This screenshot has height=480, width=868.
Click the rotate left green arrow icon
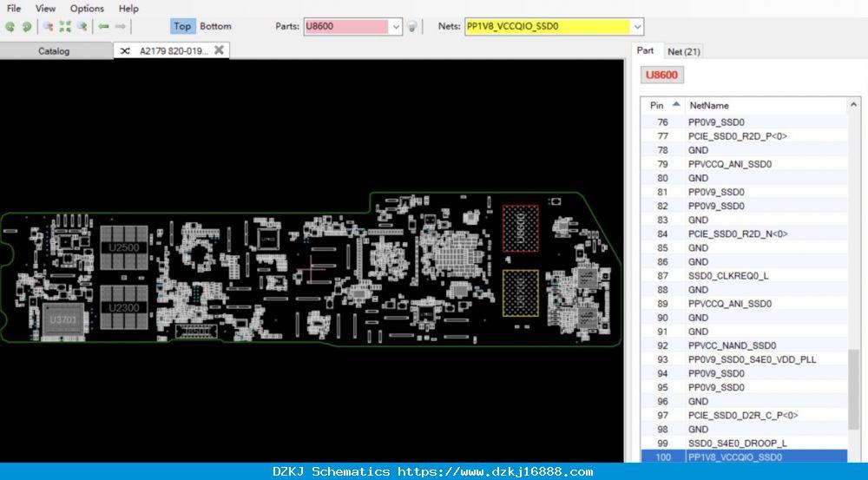pos(10,26)
